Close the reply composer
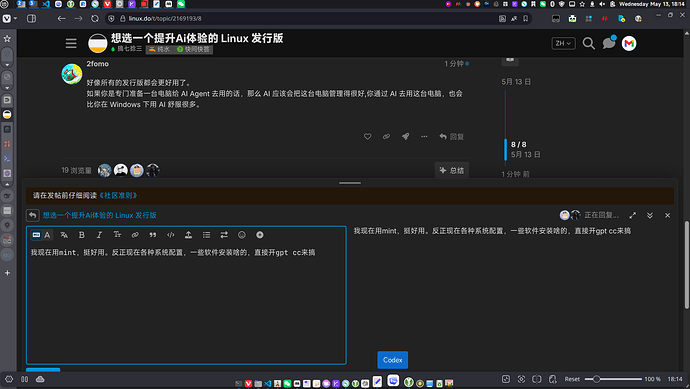The height and width of the screenshot is (389, 690). (x=668, y=215)
